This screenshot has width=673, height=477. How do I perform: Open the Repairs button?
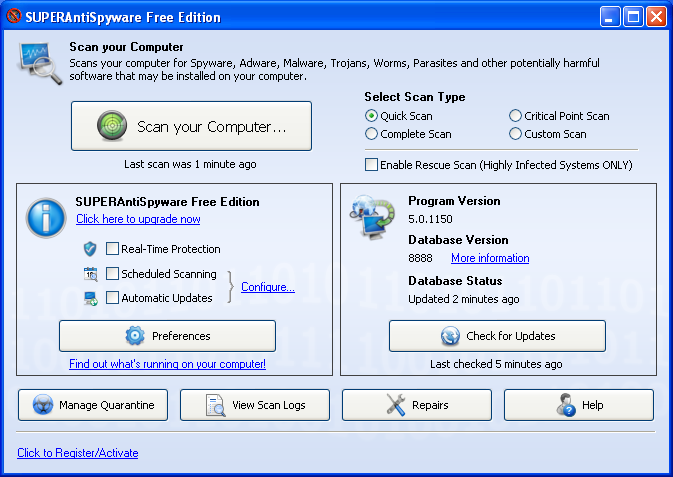click(417, 405)
